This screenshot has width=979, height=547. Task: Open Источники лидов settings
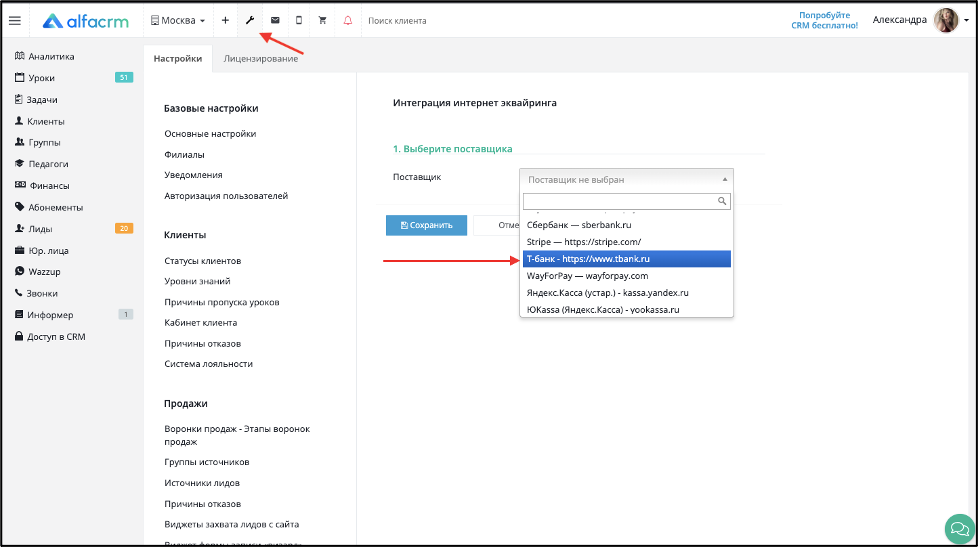point(202,483)
